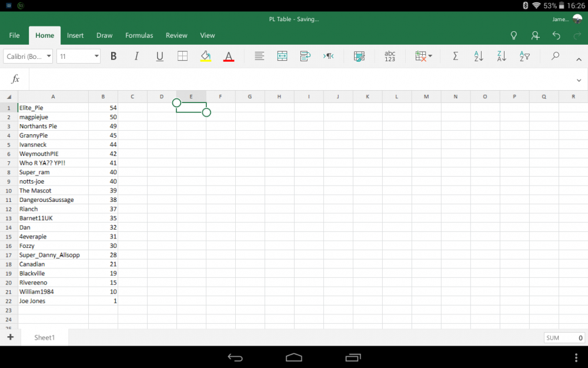The height and width of the screenshot is (368, 588).
Task: Toggle text wrapping for the cell
Action: pos(305,56)
